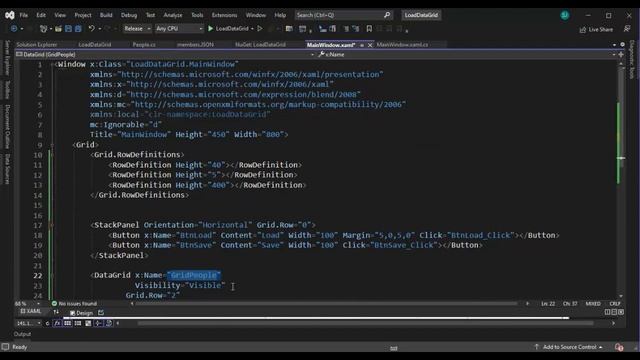The image size is (640, 360).
Task: Start debugging with green play icon
Action: 211,29
